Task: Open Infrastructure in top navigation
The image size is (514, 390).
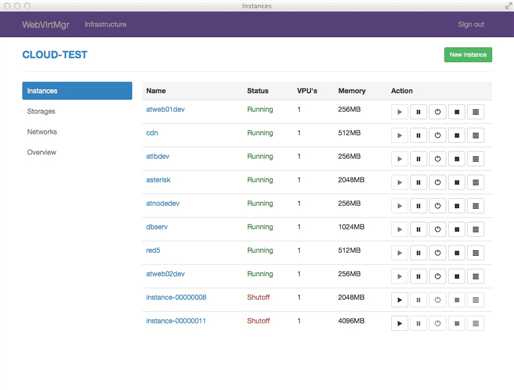Action: coord(105,24)
